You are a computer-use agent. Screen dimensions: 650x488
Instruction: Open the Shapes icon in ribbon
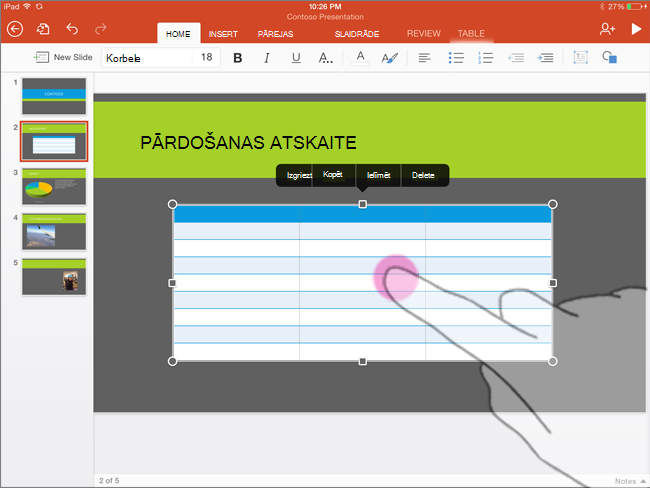[x=609, y=57]
